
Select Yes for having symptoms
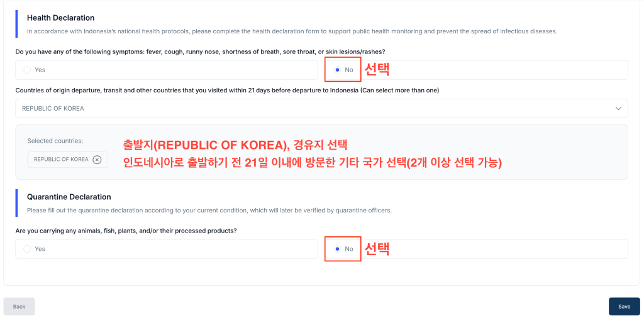point(27,70)
